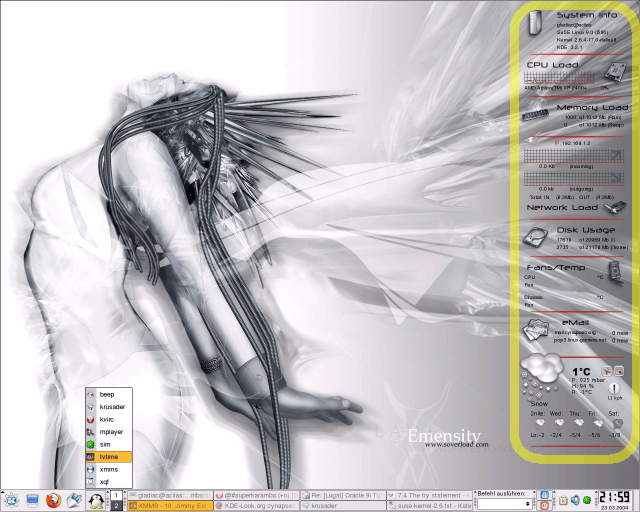
Task: Click the green tray icon
Action: [x=587, y=500]
